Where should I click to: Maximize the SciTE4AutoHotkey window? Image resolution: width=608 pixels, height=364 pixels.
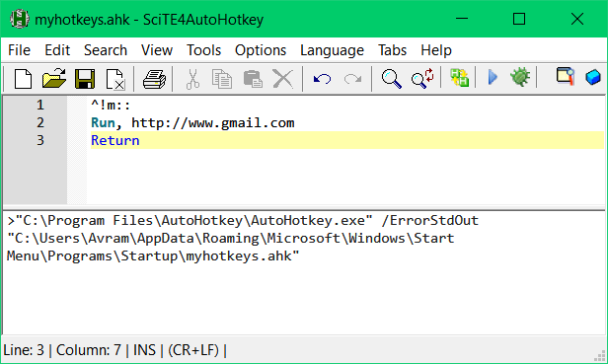tap(519, 19)
